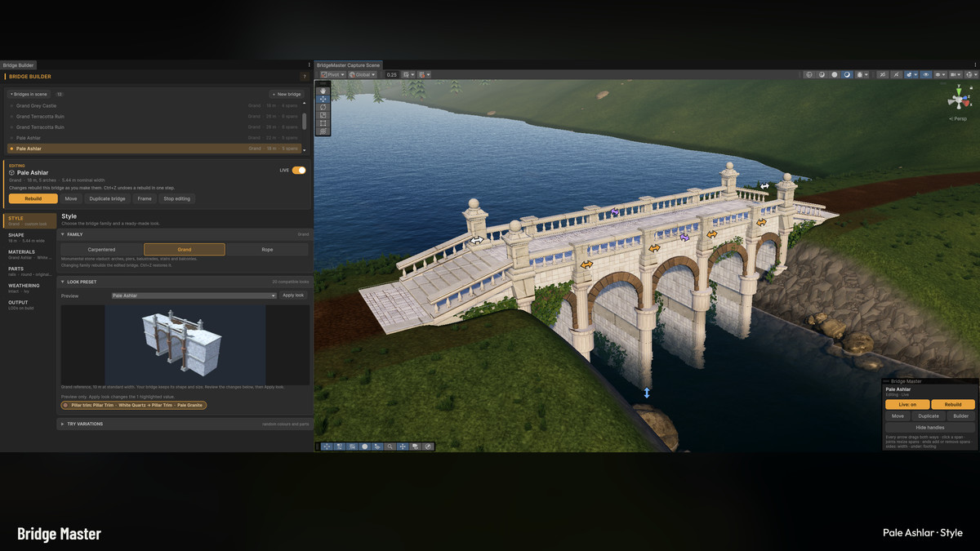This screenshot has width=980, height=551.
Task: Click the scene orientation gizmo
Action: [958, 100]
